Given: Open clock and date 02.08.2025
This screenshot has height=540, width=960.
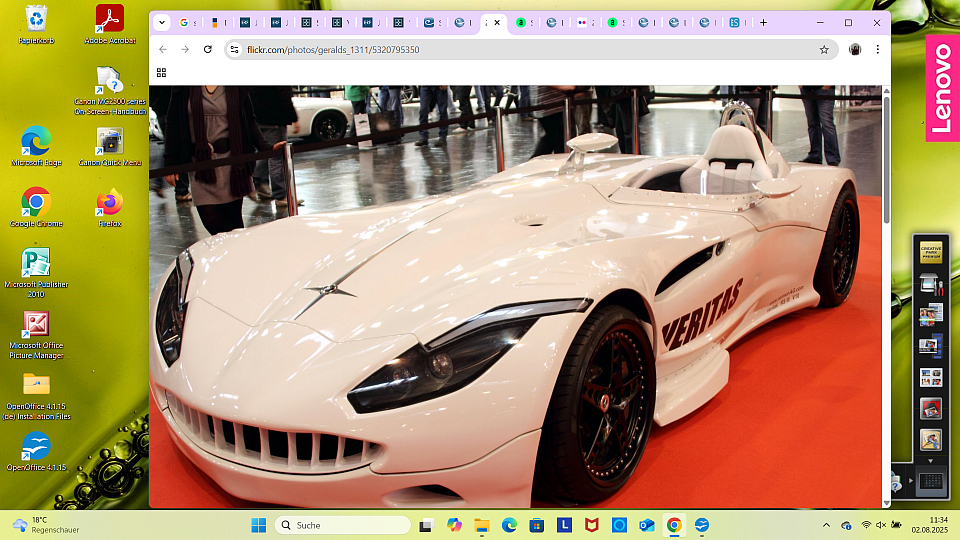Looking at the screenshot, I should pyautogui.click(x=929, y=525).
